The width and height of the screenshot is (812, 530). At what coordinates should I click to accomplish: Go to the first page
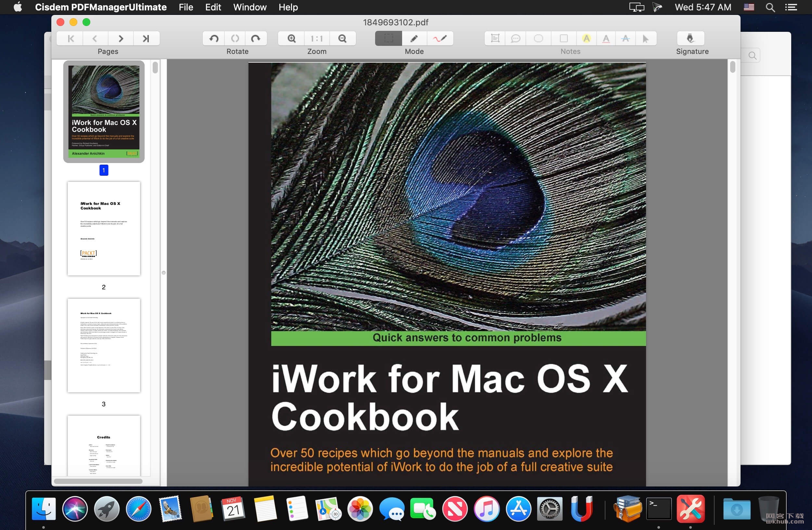click(x=70, y=39)
